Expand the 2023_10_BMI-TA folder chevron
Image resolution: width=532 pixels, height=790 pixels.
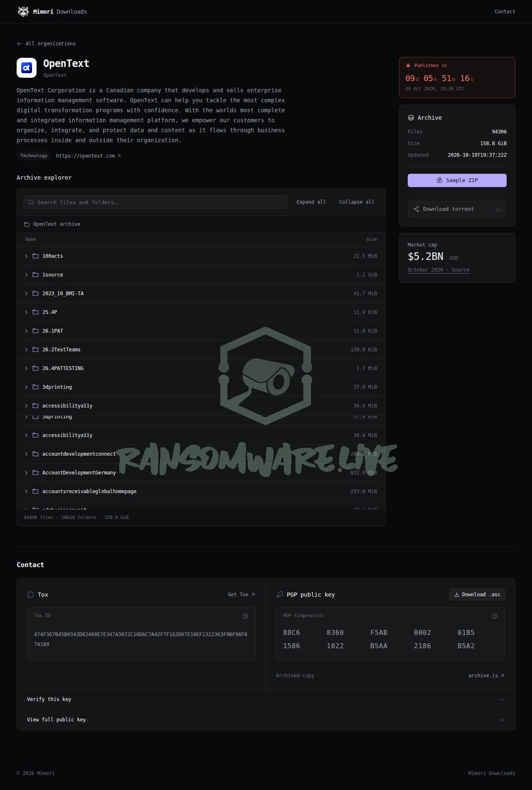26,294
